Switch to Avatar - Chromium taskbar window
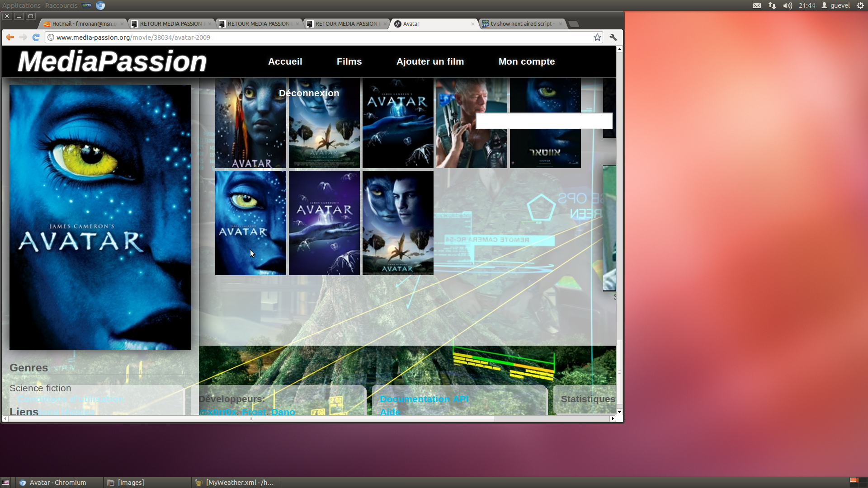The width and height of the screenshot is (868, 488). point(59,483)
